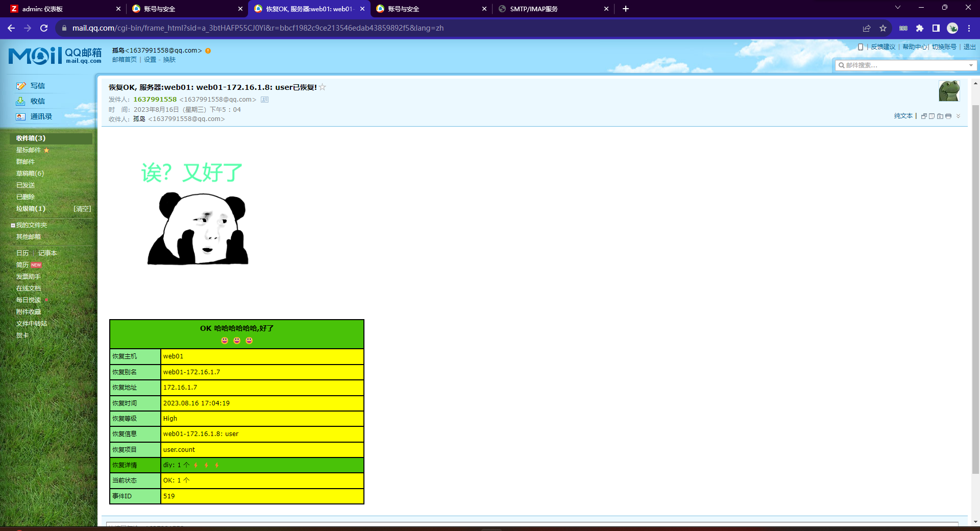Image resolution: width=980 pixels, height=531 pixels.
Task: Click the mobile phone version icon
Action: [861, 47]
